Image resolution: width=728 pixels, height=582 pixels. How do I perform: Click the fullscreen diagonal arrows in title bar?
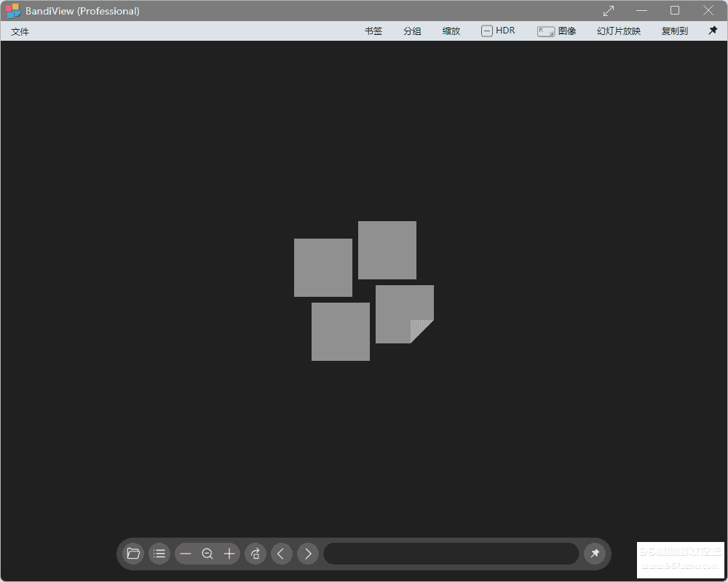coord(609,10)
